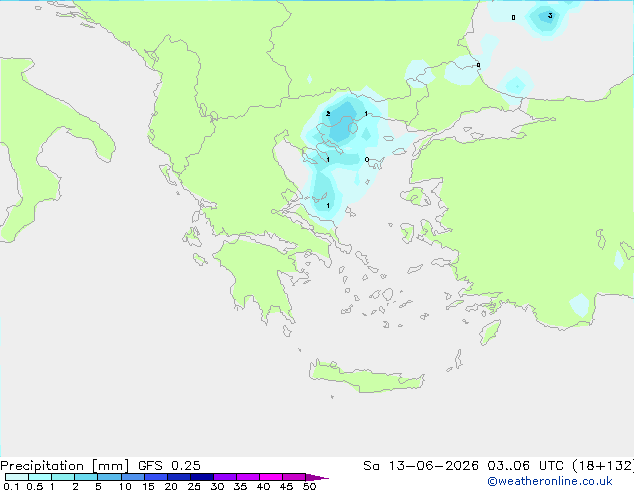The height and width of the screenshot is (490, 634).
Task: Pick the 15–20 mm legend swatch
Action: click(x=156, y=477)
